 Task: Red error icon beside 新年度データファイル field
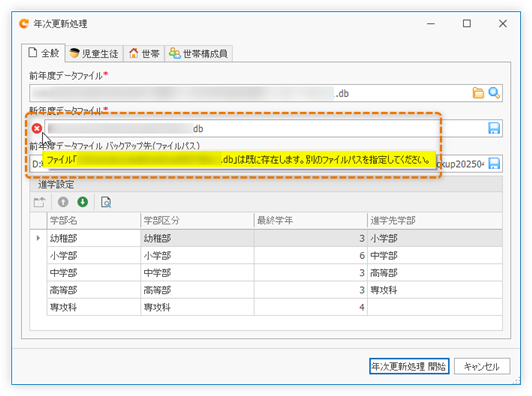coord(37,128)
